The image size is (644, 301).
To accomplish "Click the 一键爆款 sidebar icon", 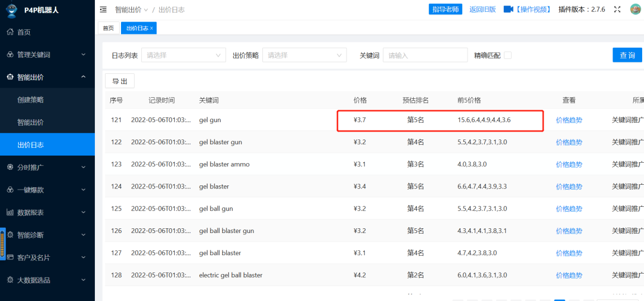I will pyautogui.click(x=11, y=190).
